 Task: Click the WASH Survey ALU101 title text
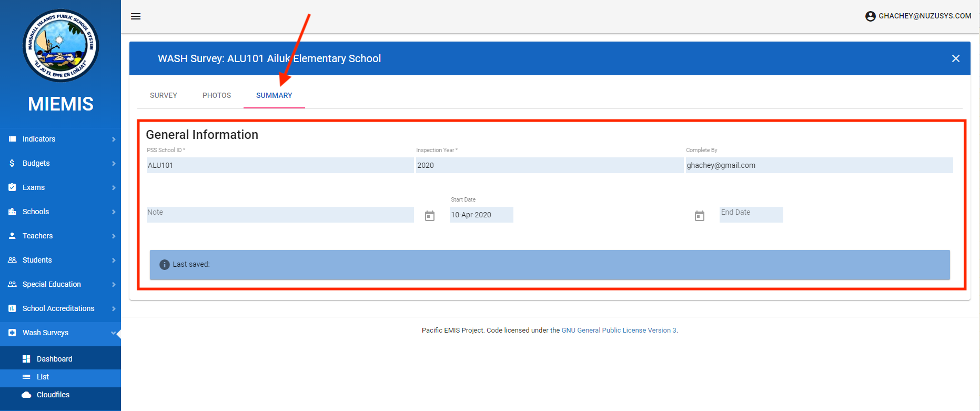pos(269,58)
